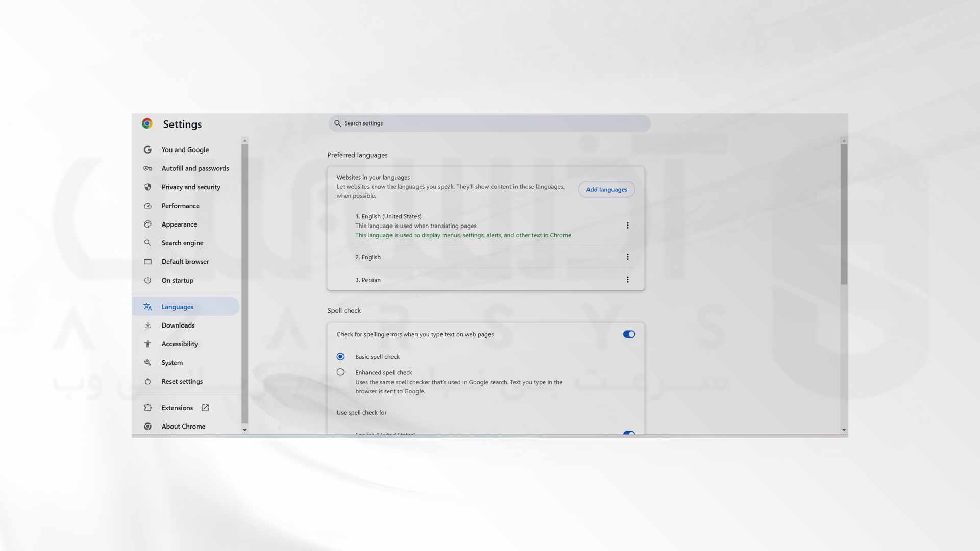980x551 pixels.
Task: Click the palette icon for Appearance
Action: point(148,224)
